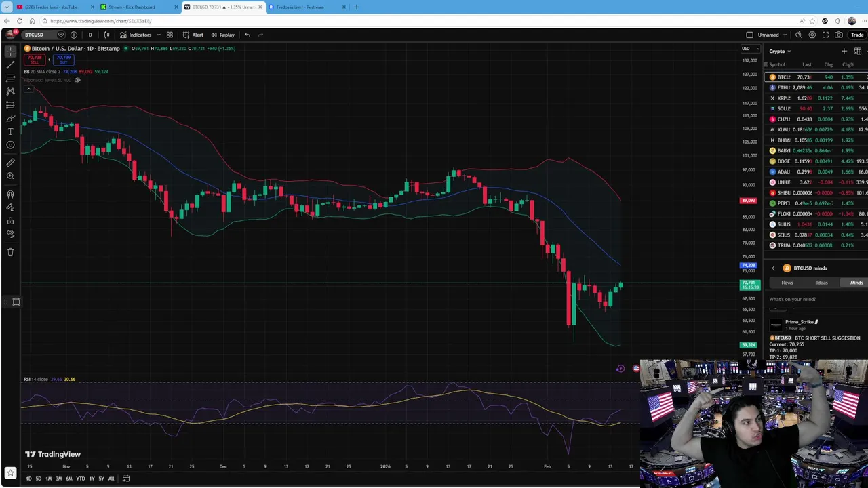
Task: Select DOGE row in watchlist
Action: click(x=816, y=161)
